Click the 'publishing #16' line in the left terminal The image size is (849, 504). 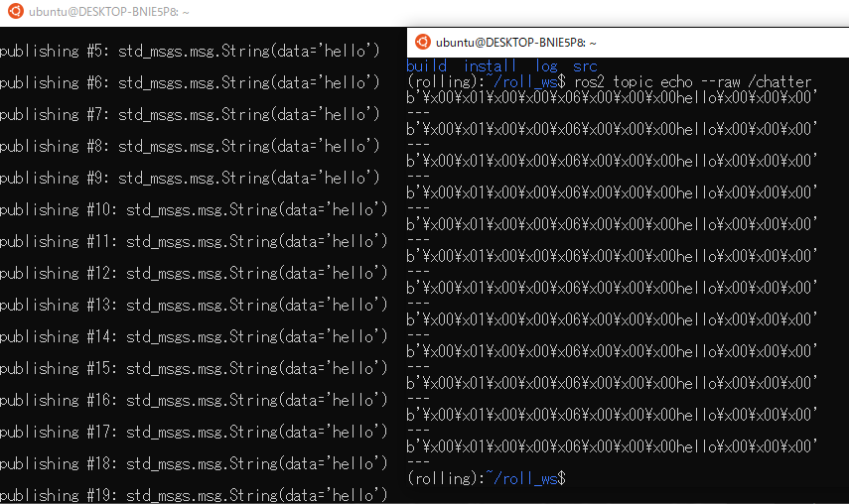click(194, 400)
